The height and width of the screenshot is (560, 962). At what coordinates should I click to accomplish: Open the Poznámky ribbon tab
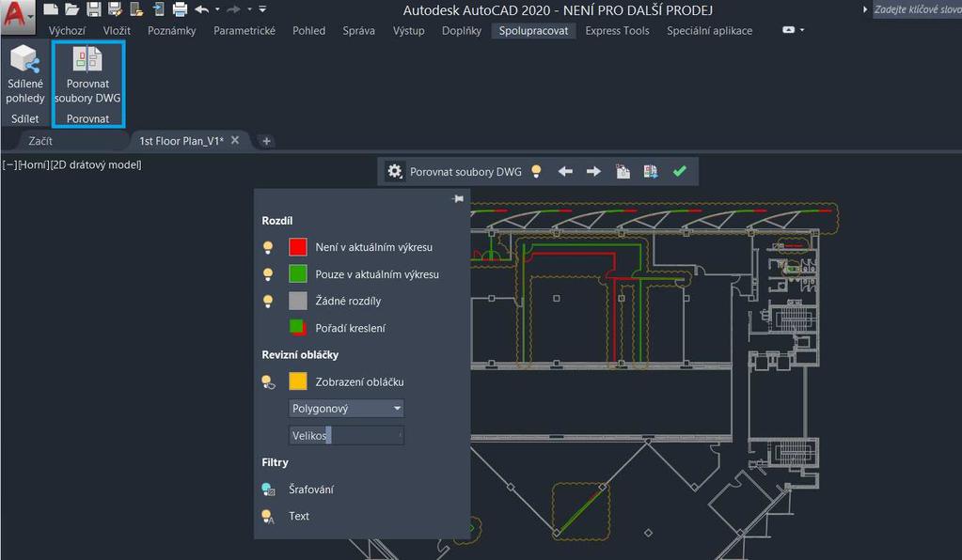[x=172, y=31]
